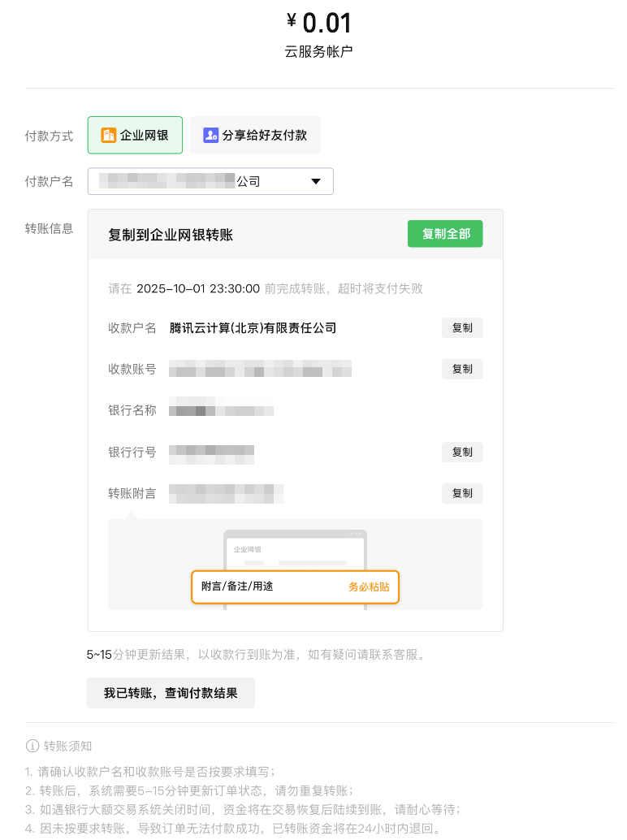Click the orange 企业网银 building icon
This screenshot has height=840, width=627.
[109, 136]
